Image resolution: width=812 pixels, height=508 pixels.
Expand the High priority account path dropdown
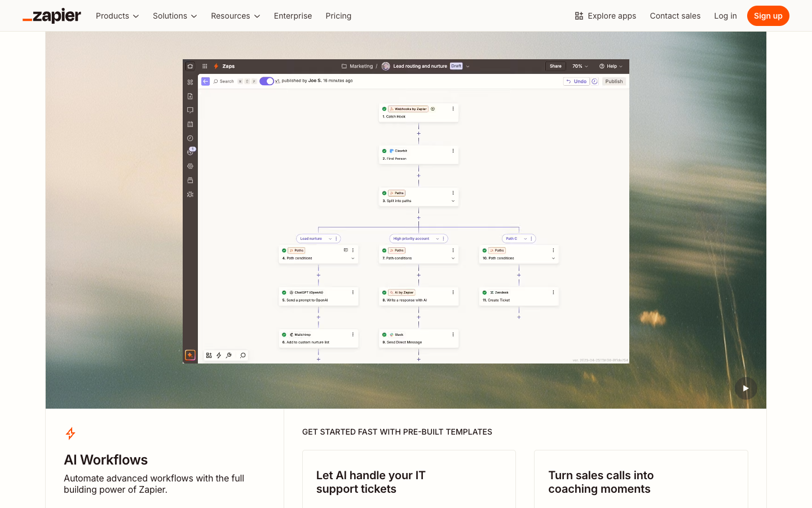click(x=438, y=239)
